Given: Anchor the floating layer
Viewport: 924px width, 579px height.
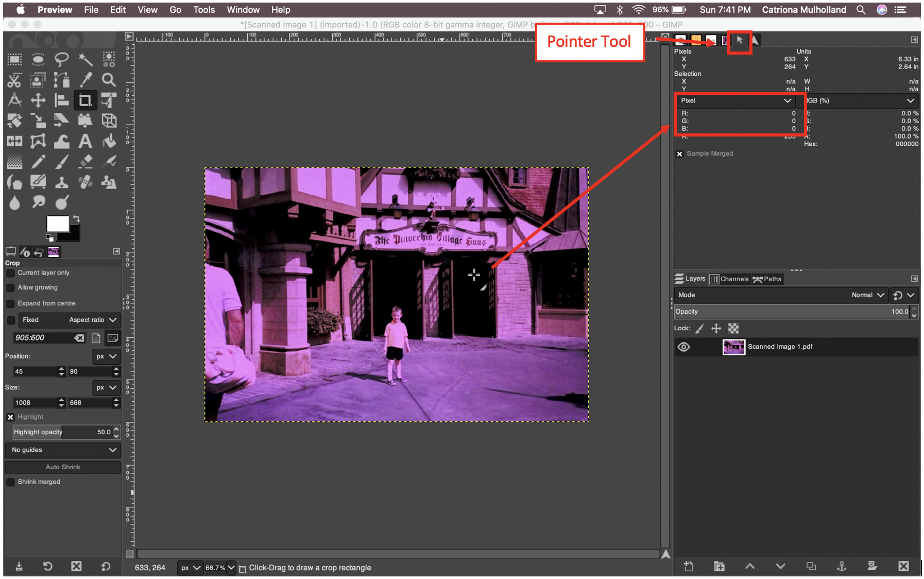Looking at the screenshot, I should [842, 566].
